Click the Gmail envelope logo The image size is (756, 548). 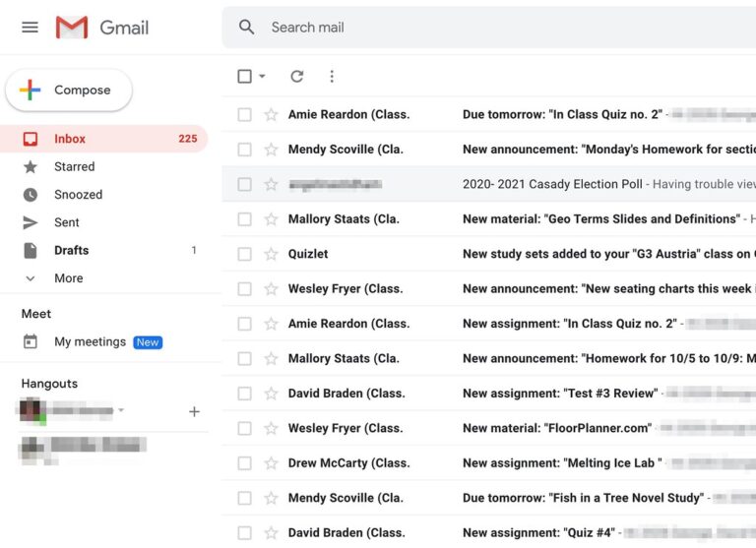point(72,28)
